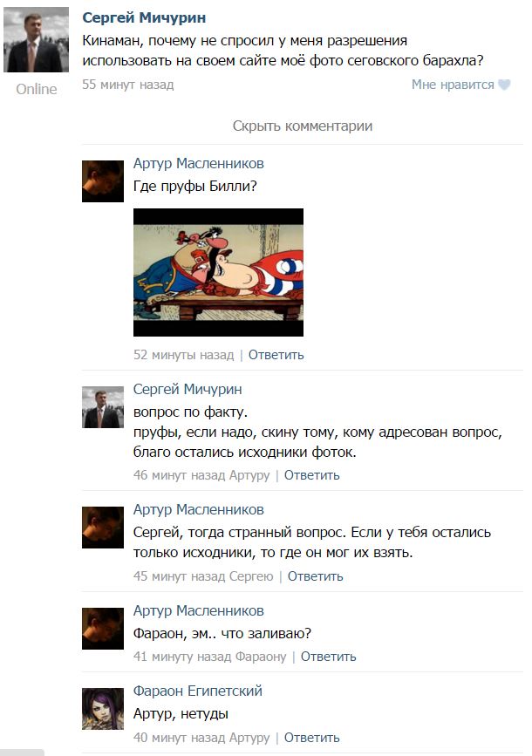Click the heart icon beside Мне нравится
This screenshot has width=532, height=756.
[504, 85]
